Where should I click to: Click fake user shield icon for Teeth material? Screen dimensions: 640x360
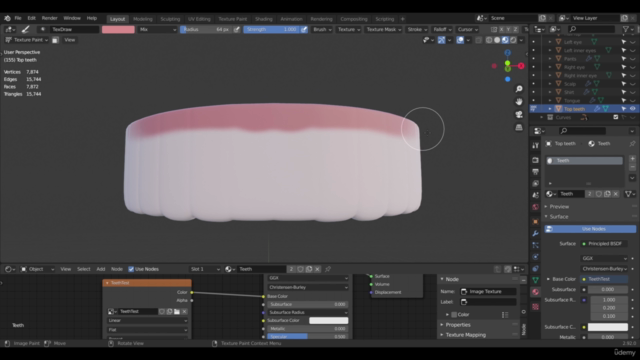pos(599,194)
